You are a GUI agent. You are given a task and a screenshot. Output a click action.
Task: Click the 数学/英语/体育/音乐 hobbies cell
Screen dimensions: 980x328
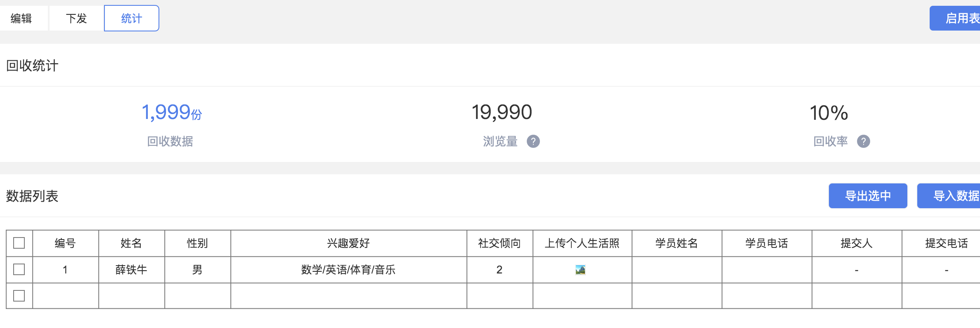click(348, 270)
